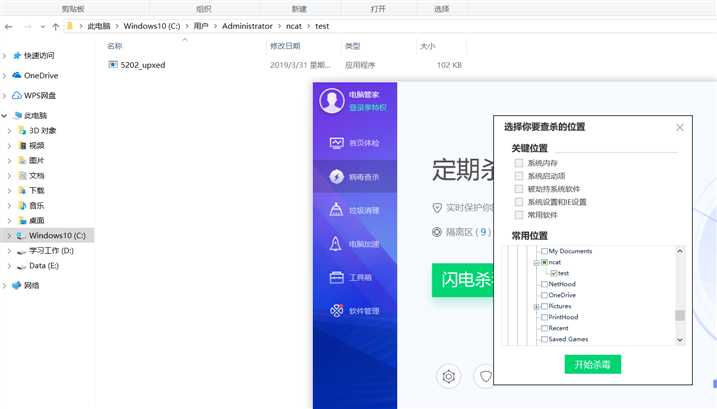This screenshot has width=717, height=409.
Task: Check the My Documents folder checkbox
Action: coord(544,251)
